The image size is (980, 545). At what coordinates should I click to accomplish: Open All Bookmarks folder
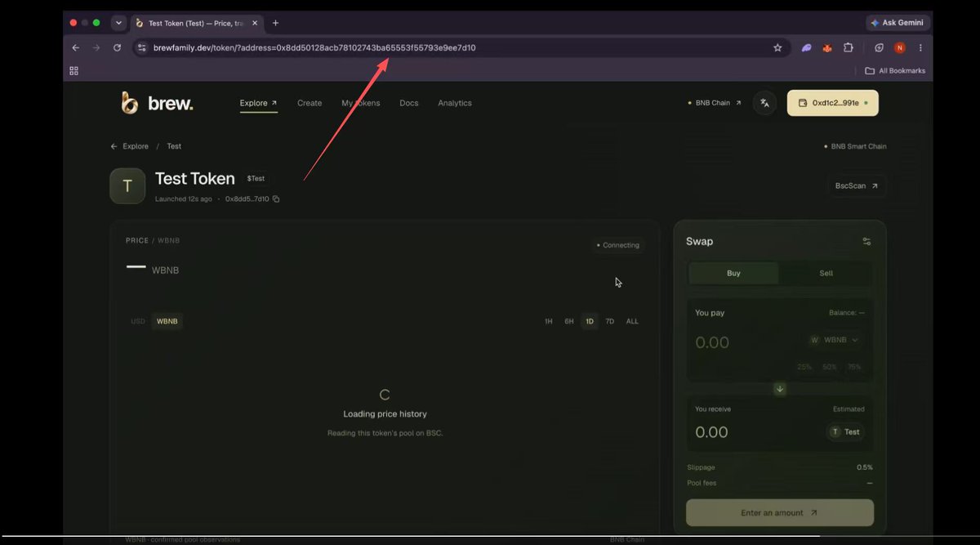tap(895, 70)
